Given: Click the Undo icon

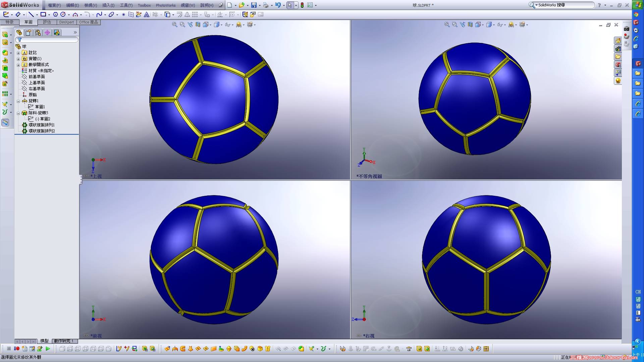Looking at the screenshot, I should 277,5.
